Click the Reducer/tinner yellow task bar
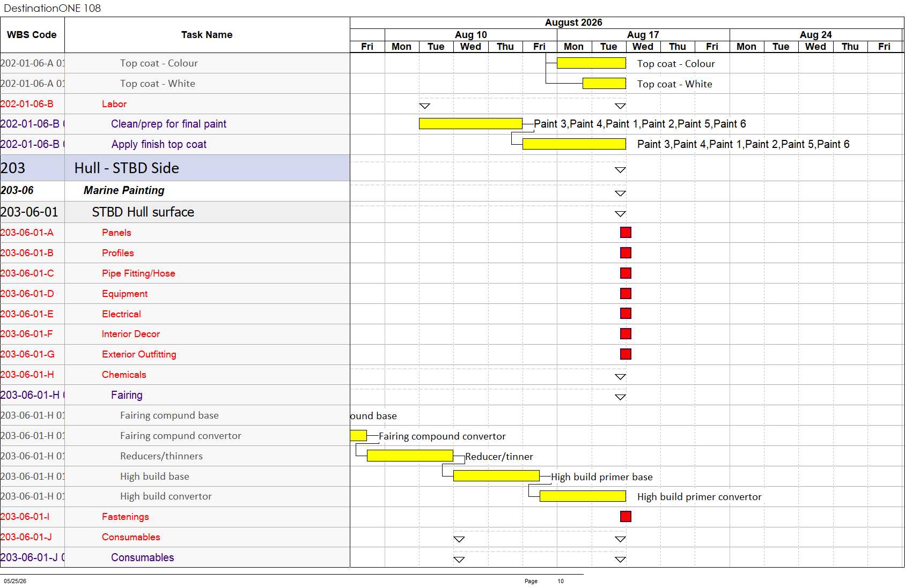Screen dimensions: 905x588 pos(410,456)
